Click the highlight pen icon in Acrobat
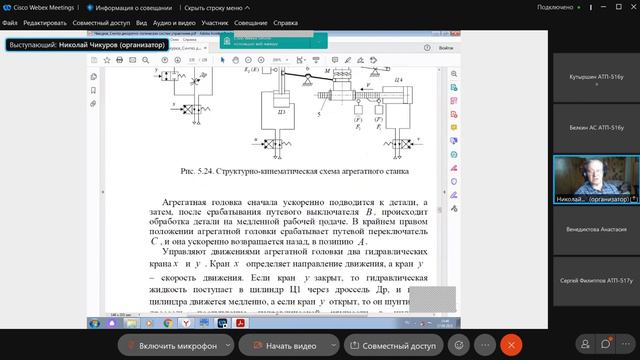Viewport: 640px width, 360px height. (x=348, y=60)
